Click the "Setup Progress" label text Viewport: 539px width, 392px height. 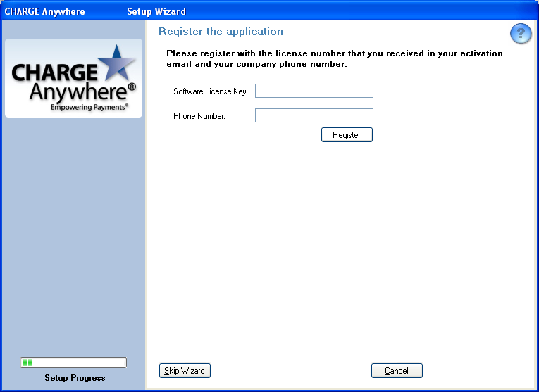point(75,378)
